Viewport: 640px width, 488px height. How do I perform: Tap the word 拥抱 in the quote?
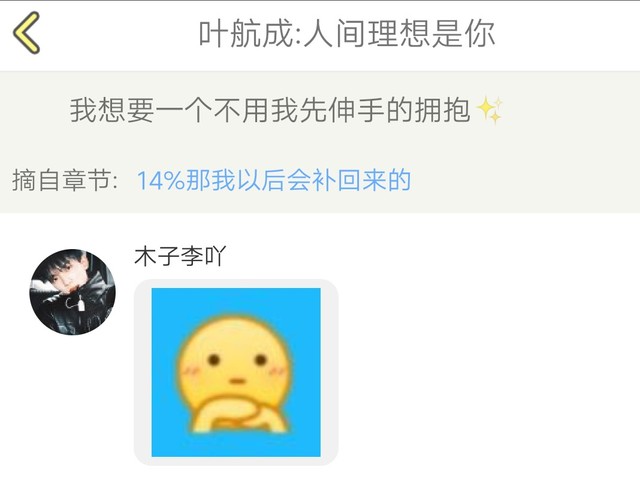point(442,110)
